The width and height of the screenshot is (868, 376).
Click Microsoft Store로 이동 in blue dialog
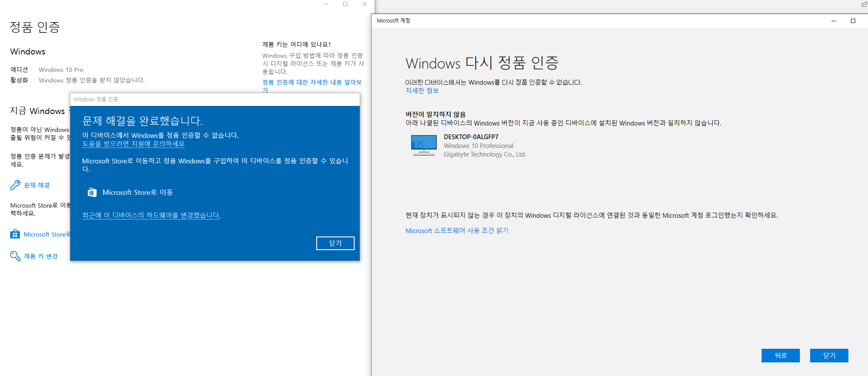click(138, 192)
